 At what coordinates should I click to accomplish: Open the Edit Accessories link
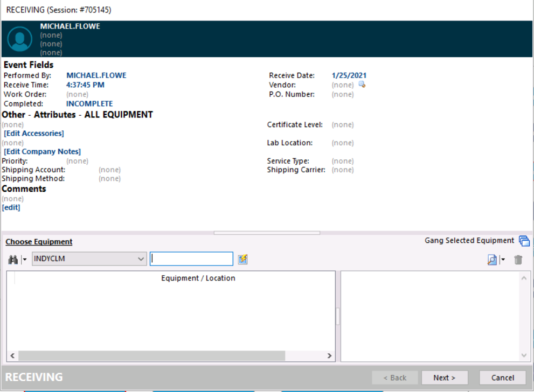pos(34,134)
